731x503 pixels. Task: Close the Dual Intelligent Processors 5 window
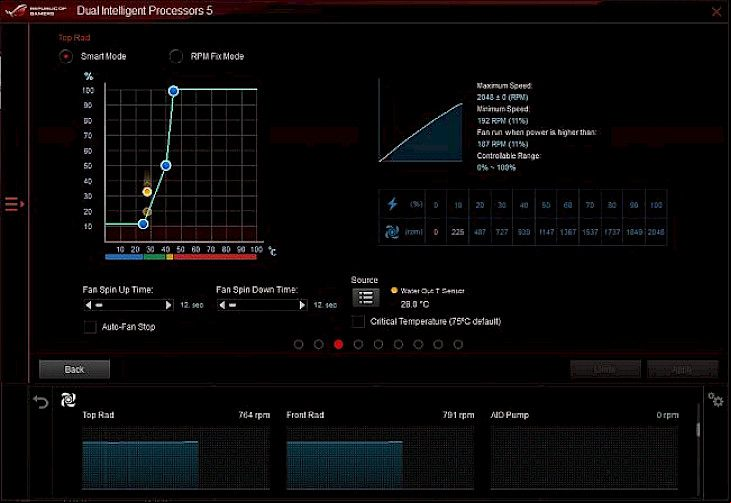tap(717, 12)
